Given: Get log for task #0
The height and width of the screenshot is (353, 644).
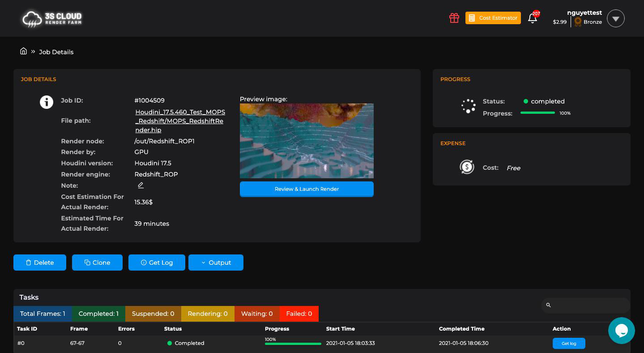Looking at the screenshot, I should [569, 343].
